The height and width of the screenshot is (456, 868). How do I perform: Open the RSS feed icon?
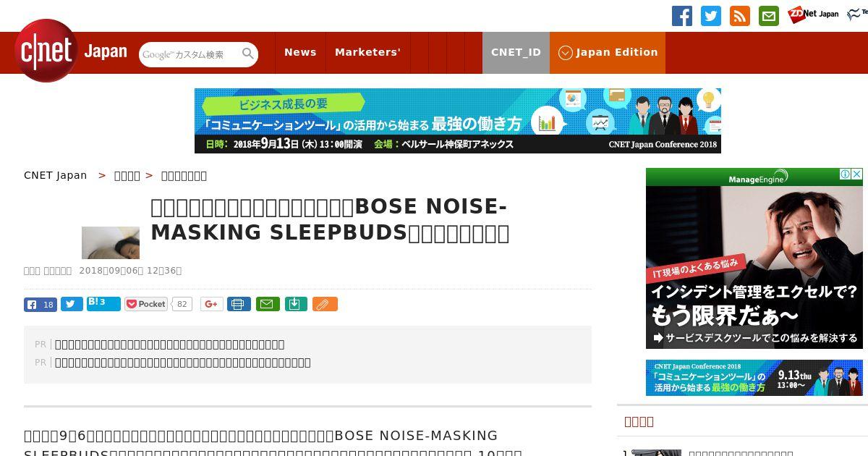coord(740,16)
